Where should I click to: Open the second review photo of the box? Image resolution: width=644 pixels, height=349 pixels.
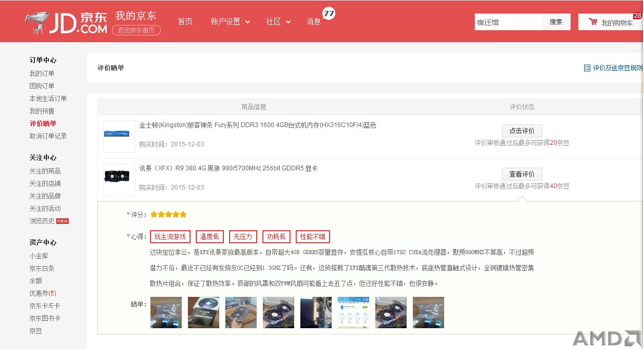204,313
